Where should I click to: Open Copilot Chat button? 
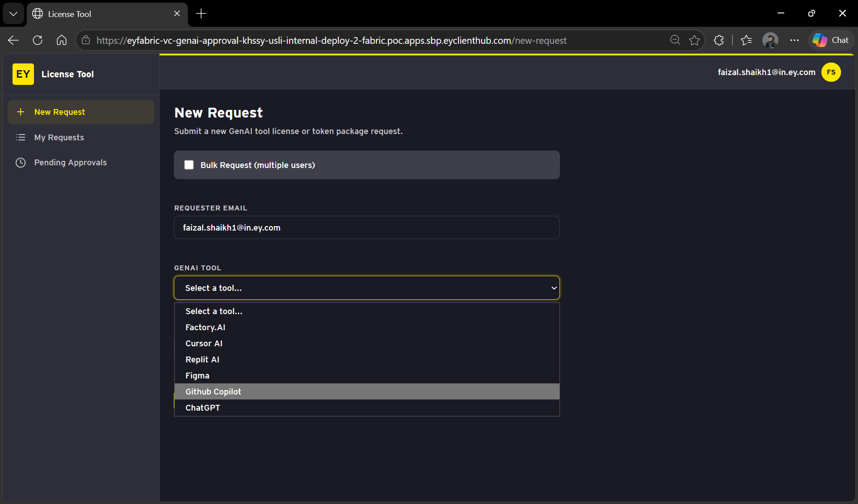(831, 41)
